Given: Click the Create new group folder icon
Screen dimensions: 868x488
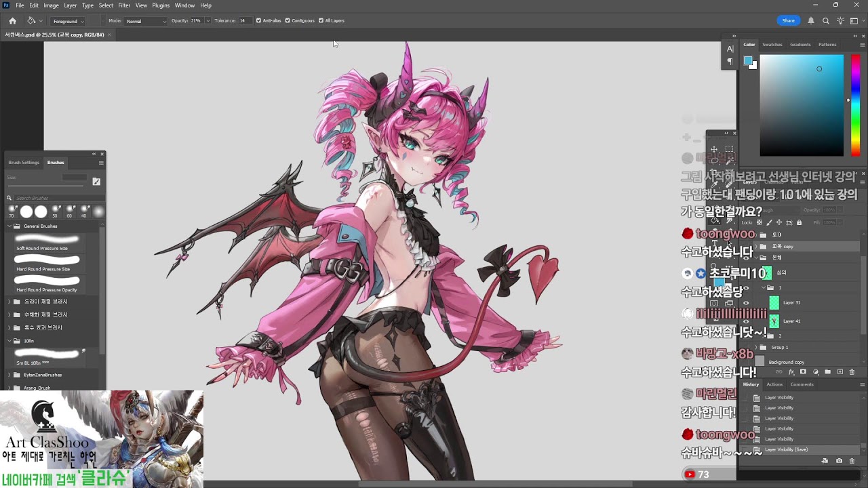Looking at the screenshot, I should [828, 372].
